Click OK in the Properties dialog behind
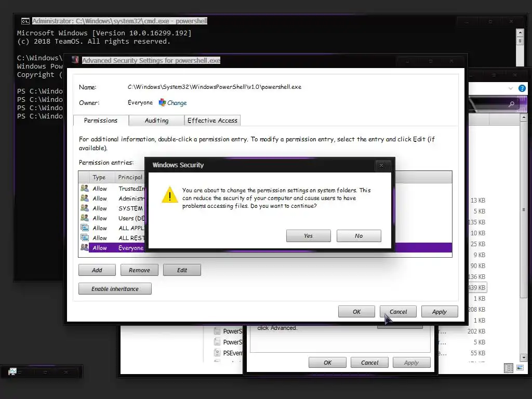Viewport: 532px width, 399px height. point(327,362)
